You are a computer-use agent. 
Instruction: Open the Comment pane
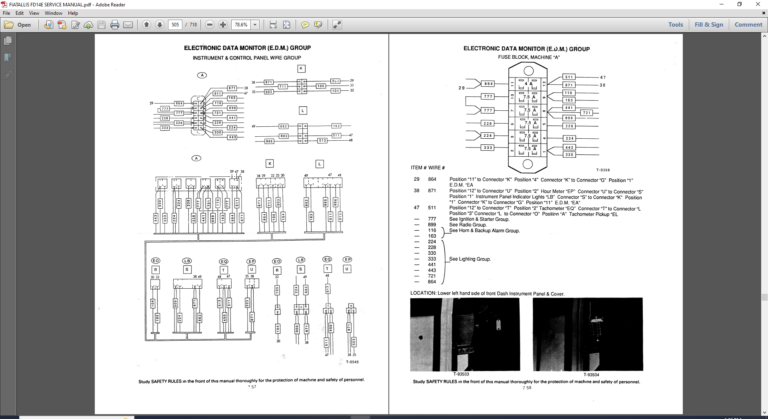click(748, 24)
